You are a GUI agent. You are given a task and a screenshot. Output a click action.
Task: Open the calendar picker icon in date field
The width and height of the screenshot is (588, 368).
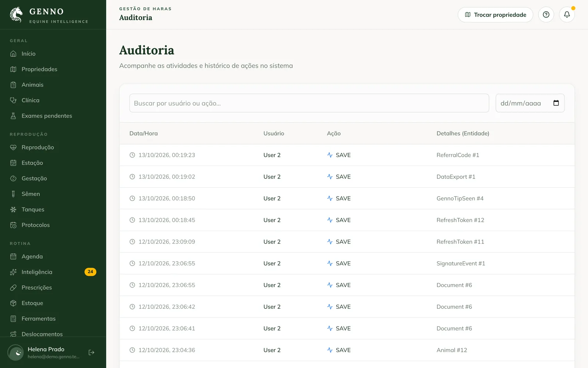tap(556, 103)
